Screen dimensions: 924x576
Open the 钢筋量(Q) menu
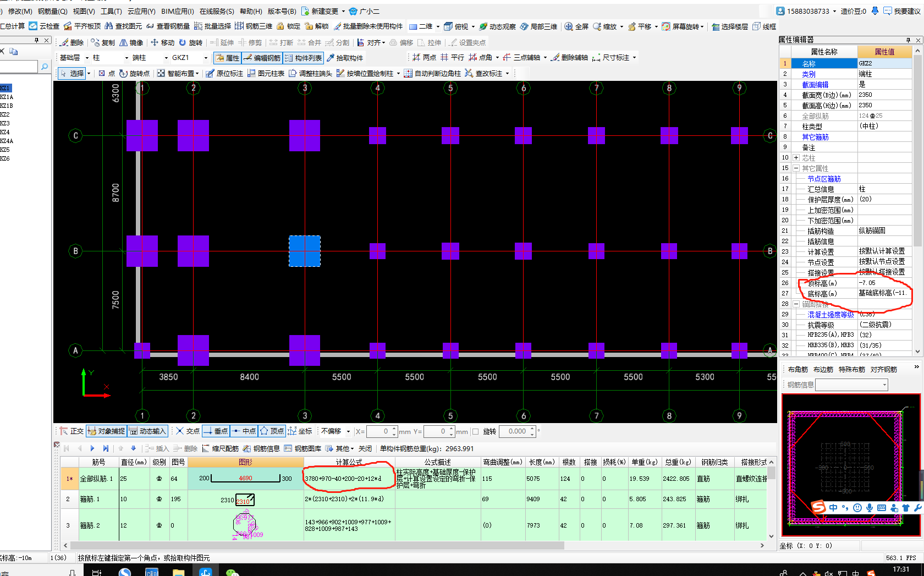[x=52, y=11]
